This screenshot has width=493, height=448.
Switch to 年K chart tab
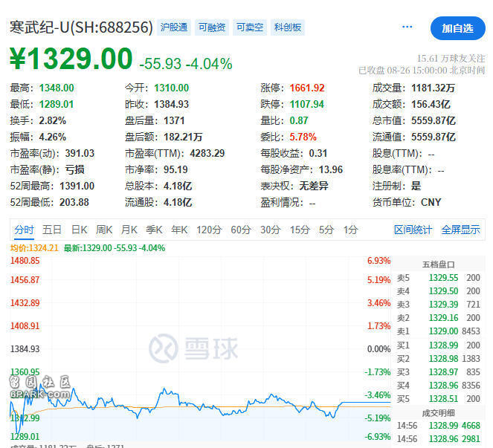pyautogui.click(x=179, y=230)
